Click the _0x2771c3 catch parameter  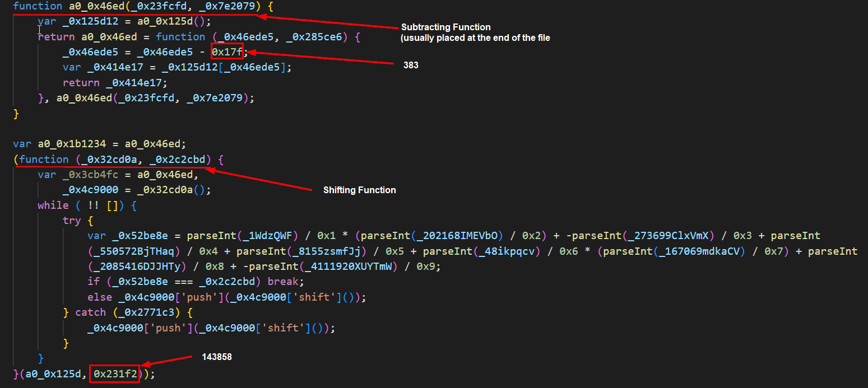click(x=140, y=312)
